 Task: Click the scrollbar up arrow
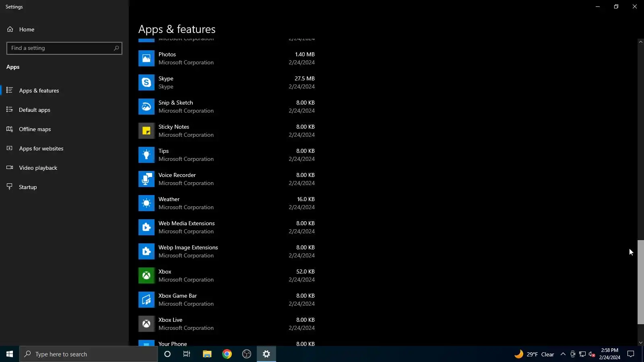pos(640,42)
